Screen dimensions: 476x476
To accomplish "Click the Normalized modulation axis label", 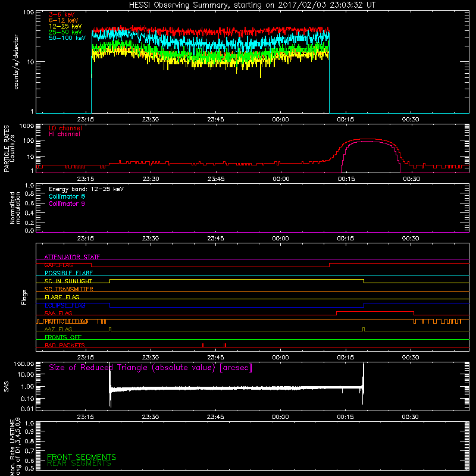I will (x=15, y=208).
